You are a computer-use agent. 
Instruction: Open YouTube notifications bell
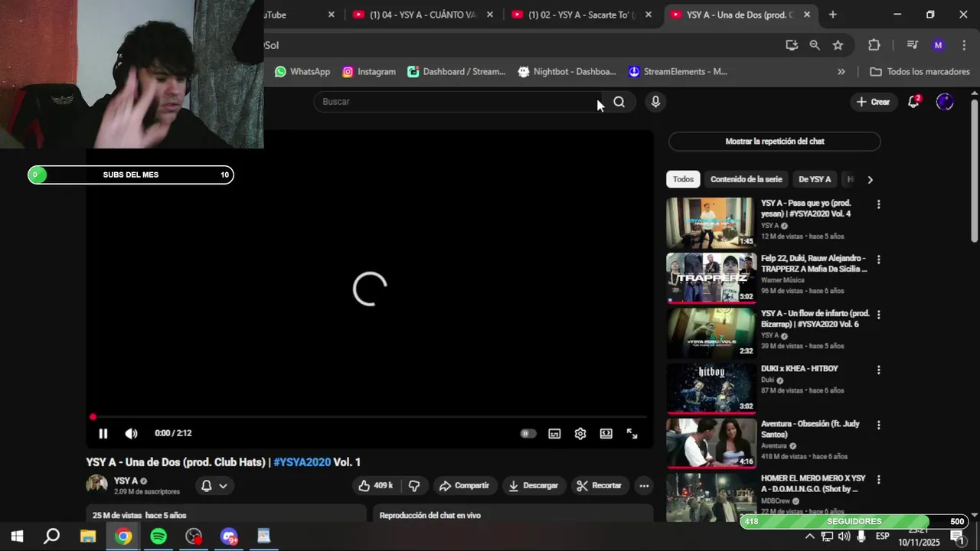913,102
